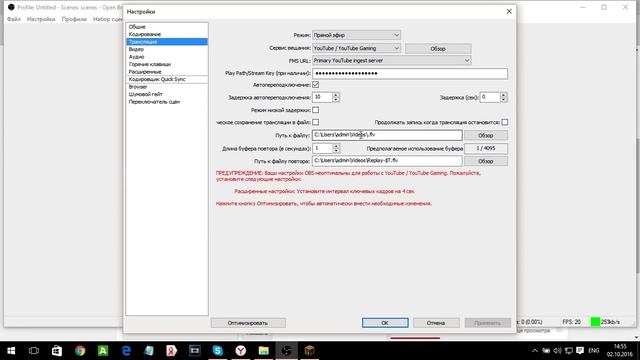640x360 pixels.
Task: Open the Режим dropdown set to Прямой эфир
Action: pos(356,35)
